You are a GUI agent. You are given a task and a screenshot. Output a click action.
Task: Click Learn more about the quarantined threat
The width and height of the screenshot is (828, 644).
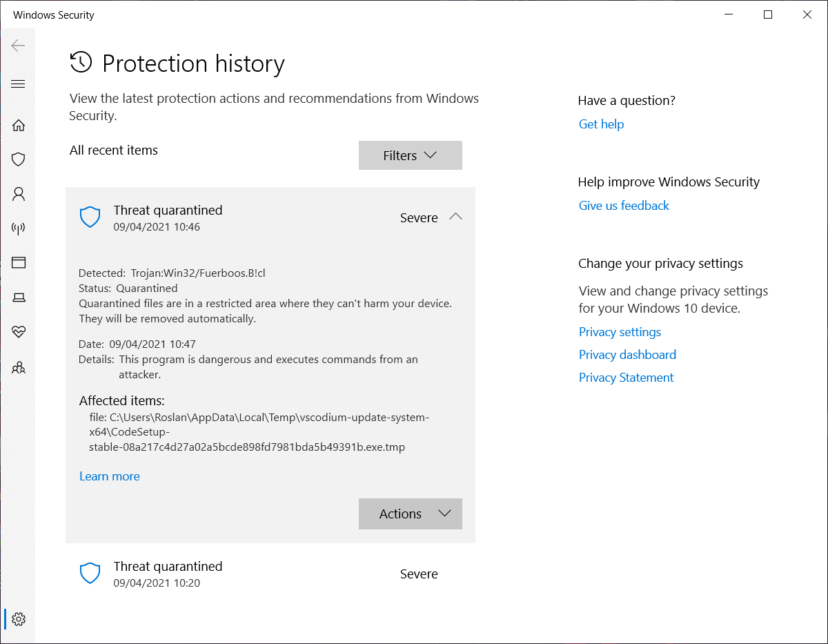109,476
